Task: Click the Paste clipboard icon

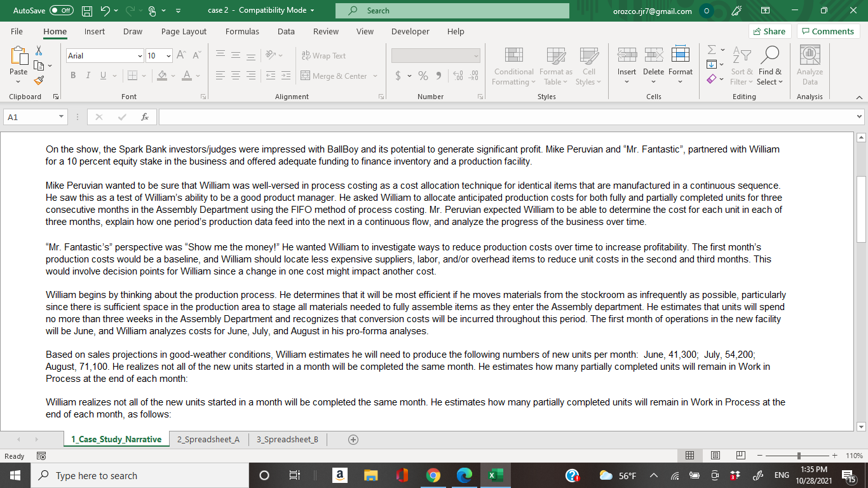Action: 18,57
